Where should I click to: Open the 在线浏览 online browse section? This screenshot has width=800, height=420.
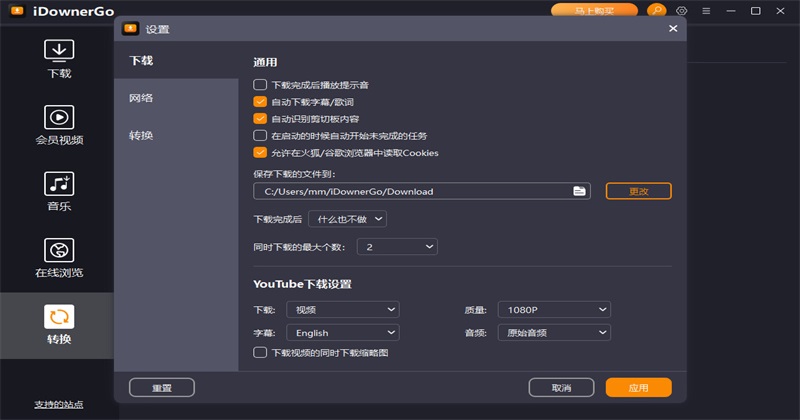(59, 258)
